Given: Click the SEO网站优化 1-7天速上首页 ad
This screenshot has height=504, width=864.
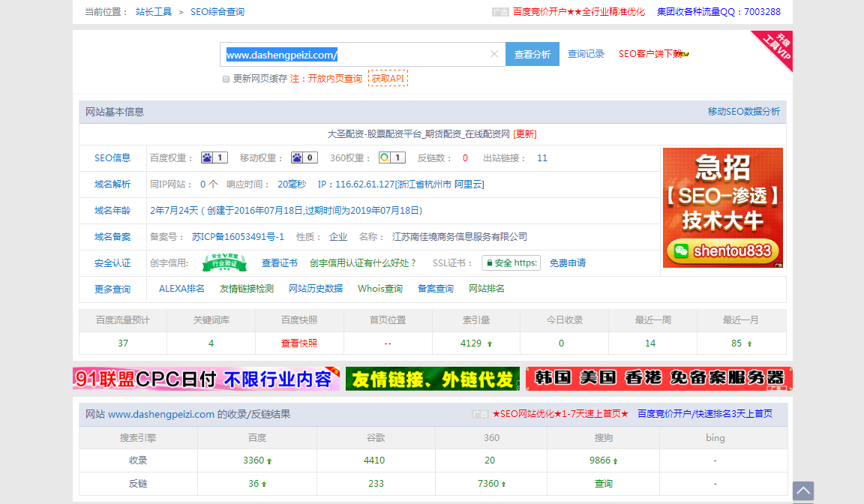Looking at the screenshot, I should (560, 414).
